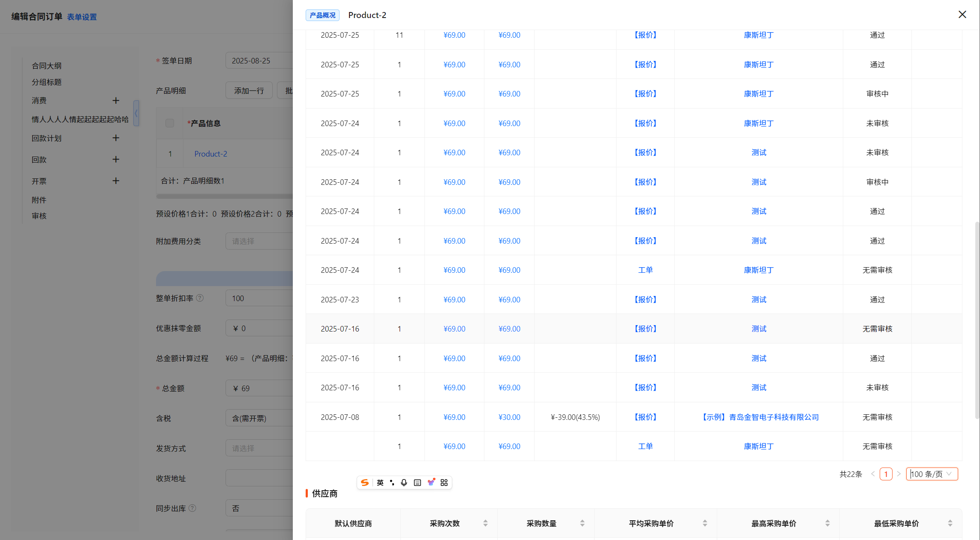Image resolution: width=980 pixels, height=540 pixels.
Task: Click the ¥30.00 price in 2025-07-08 row
Action: (509, 417)
